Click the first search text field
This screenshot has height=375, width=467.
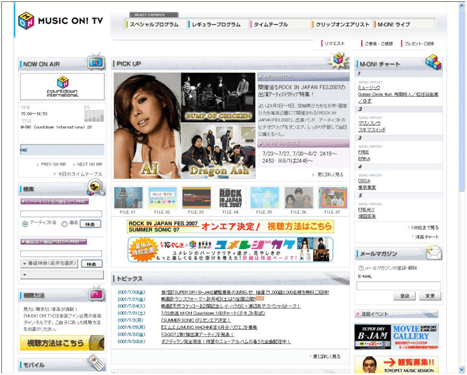61,214
